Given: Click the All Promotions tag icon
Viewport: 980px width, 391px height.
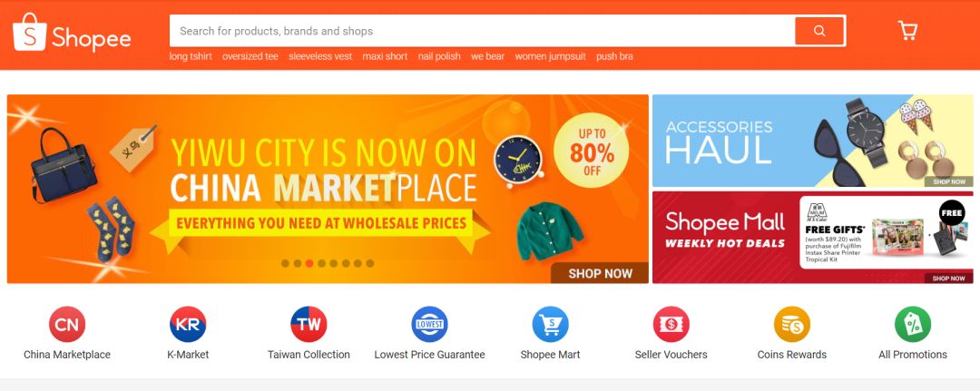Looking at the screenshot, I should 913,324.
